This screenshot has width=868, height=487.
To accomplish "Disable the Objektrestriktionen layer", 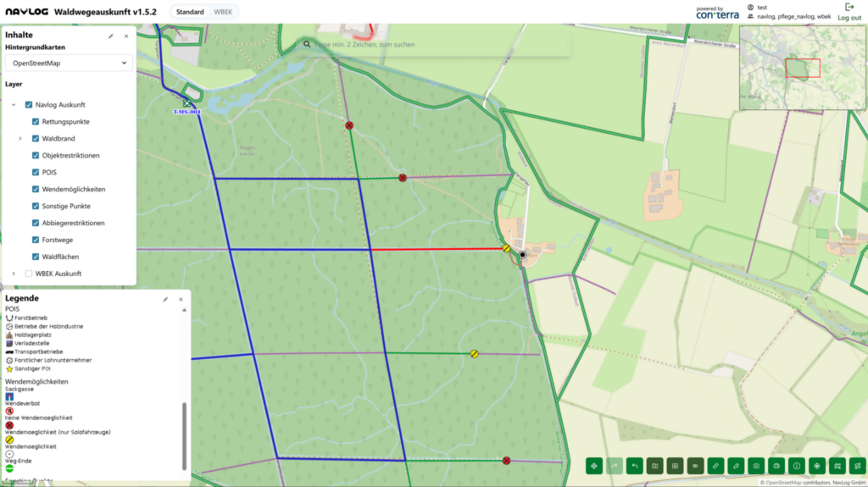I will point(36,156).
